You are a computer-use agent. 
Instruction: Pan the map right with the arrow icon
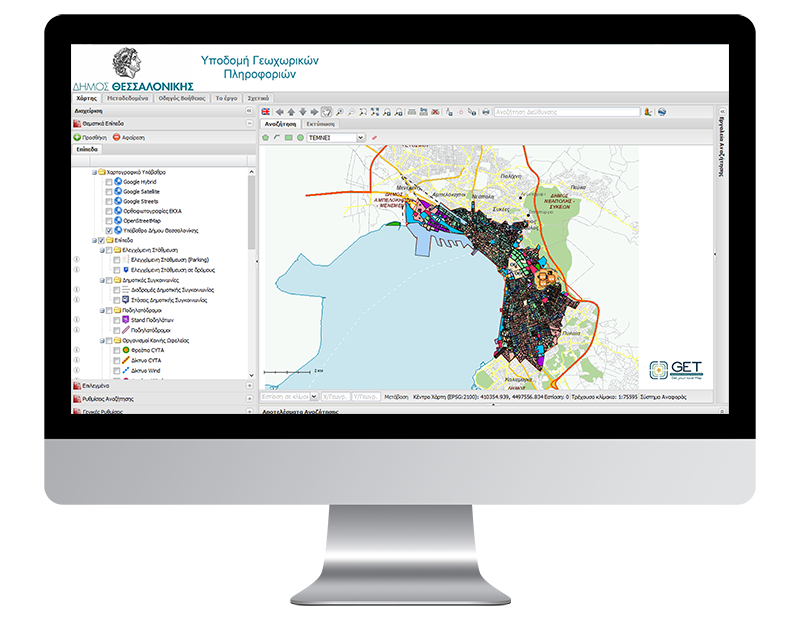[x=314, y=112]
